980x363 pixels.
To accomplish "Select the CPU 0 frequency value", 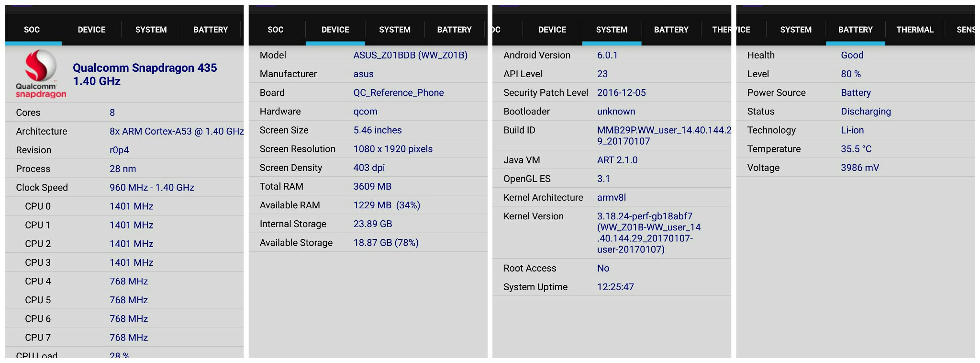I will [131, 206].
